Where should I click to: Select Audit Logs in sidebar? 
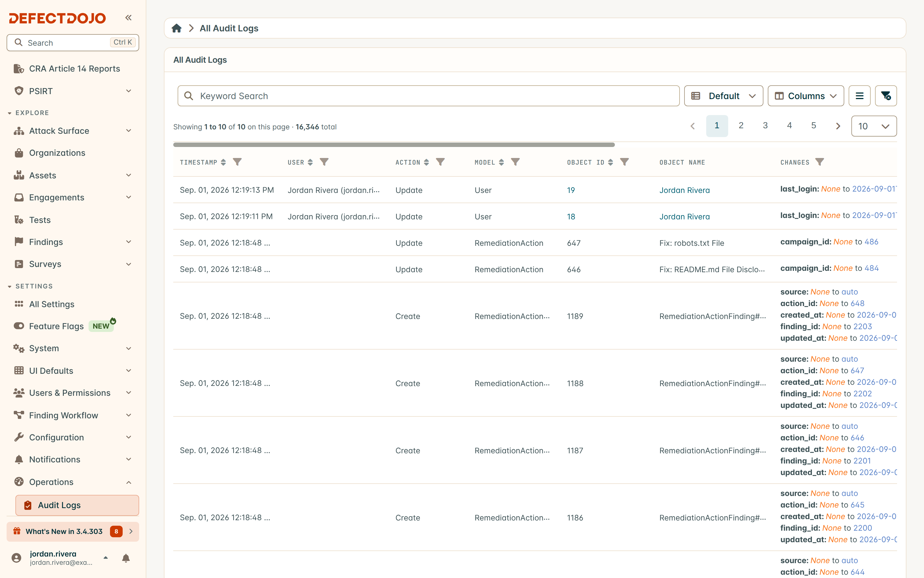click(77, 505)
